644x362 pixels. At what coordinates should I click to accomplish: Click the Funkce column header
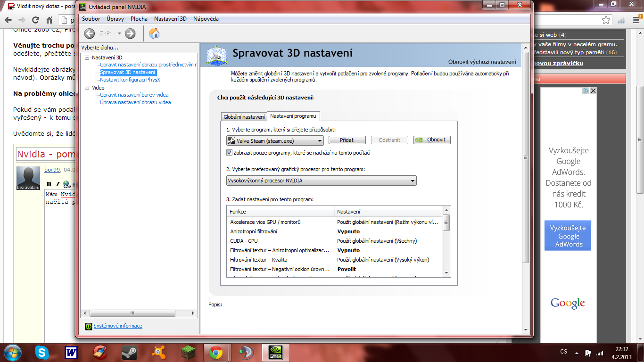coord(281,212)
